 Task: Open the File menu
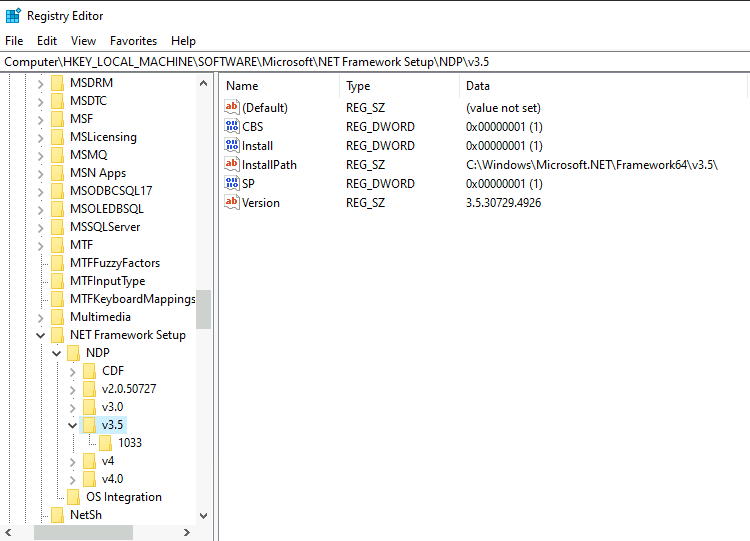[x=14, y=41]
